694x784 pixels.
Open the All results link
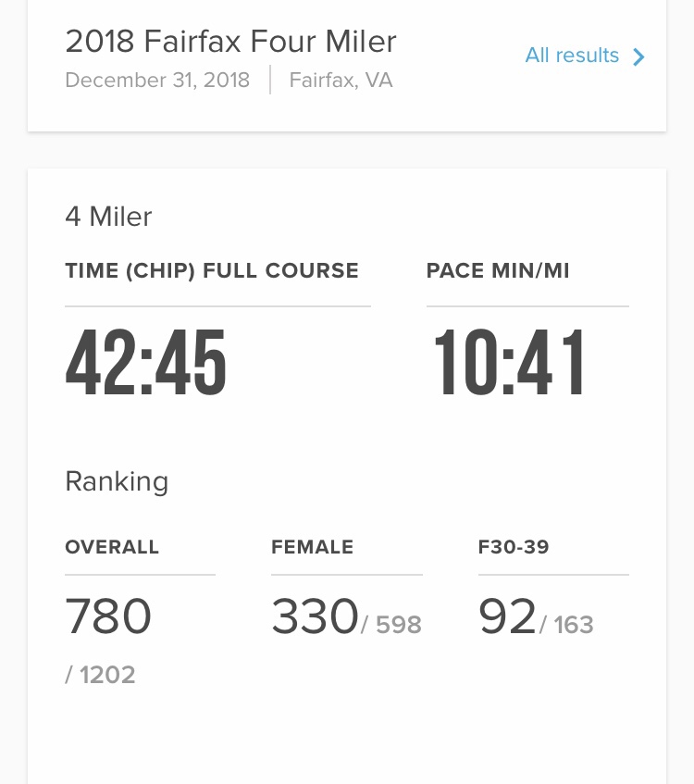(572, 56)
